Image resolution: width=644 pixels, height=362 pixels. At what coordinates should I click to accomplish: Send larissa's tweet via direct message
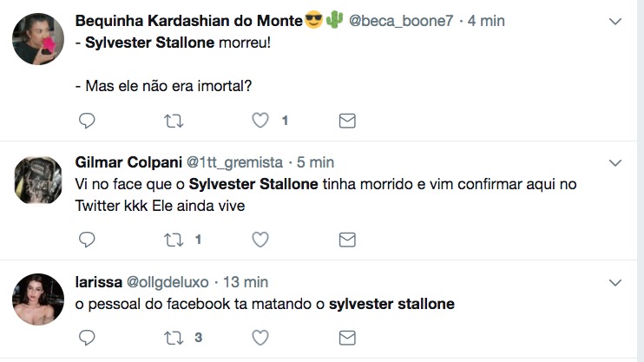[x=347, y=337]
